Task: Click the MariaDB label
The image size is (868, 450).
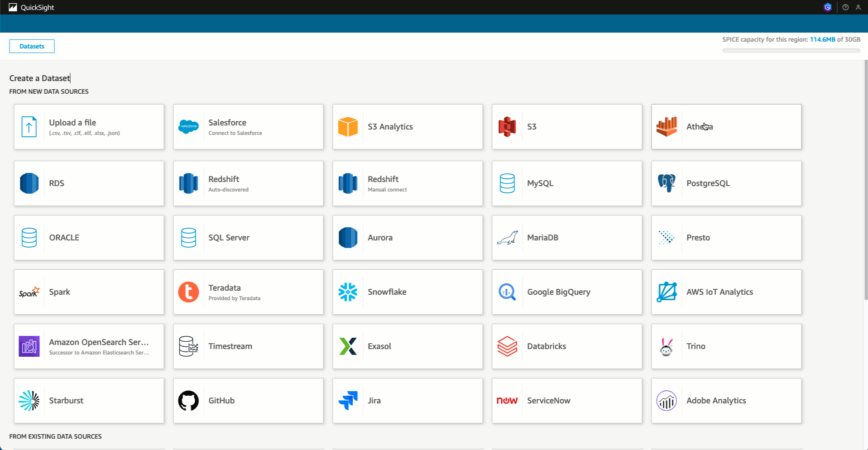Action: 542,238
